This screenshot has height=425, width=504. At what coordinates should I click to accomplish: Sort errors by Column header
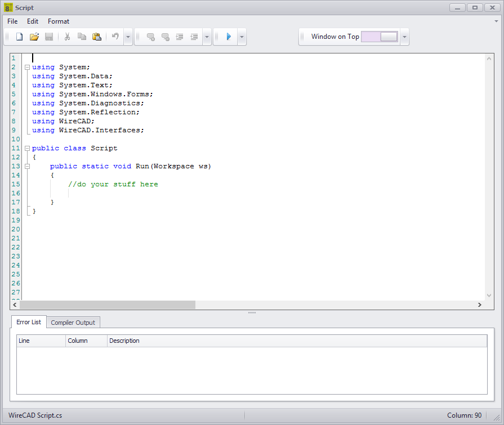coord(86,341)
